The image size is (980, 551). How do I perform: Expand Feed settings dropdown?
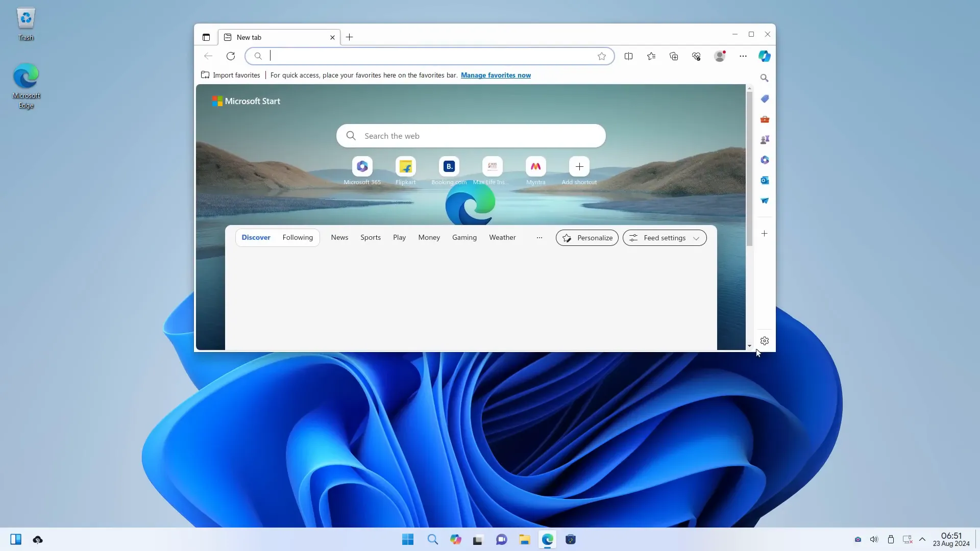click(665, 238)
